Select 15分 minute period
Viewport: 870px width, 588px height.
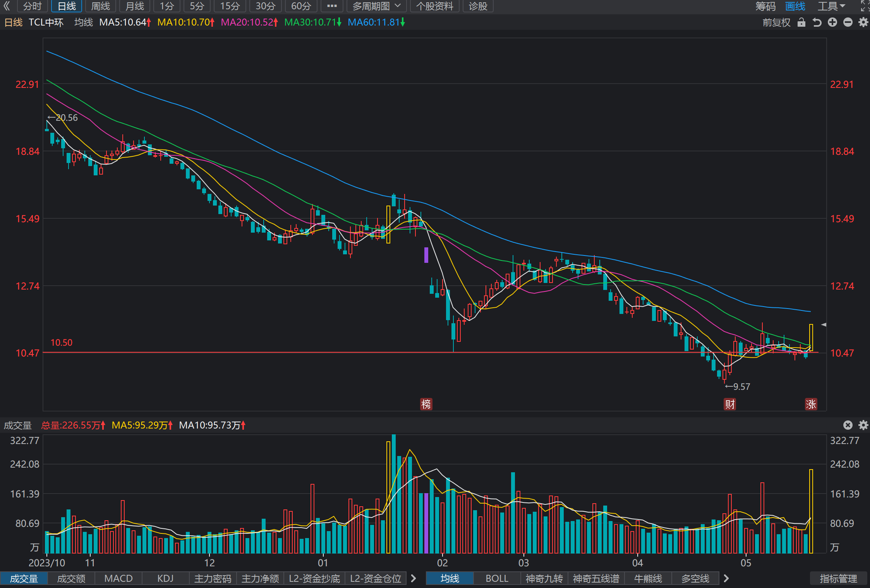pyautogui.click(x=230, y=6)
